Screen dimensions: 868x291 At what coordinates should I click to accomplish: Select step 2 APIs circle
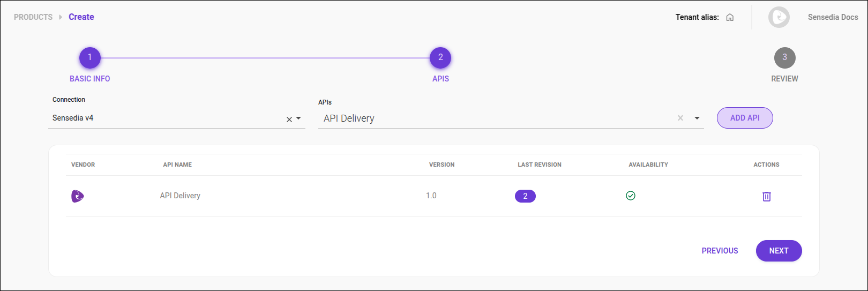(440, 58)
